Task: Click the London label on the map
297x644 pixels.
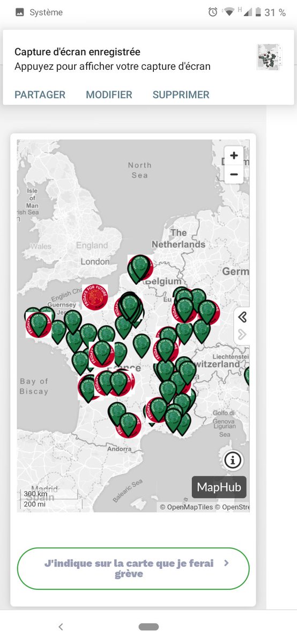Action: [94, 261]
